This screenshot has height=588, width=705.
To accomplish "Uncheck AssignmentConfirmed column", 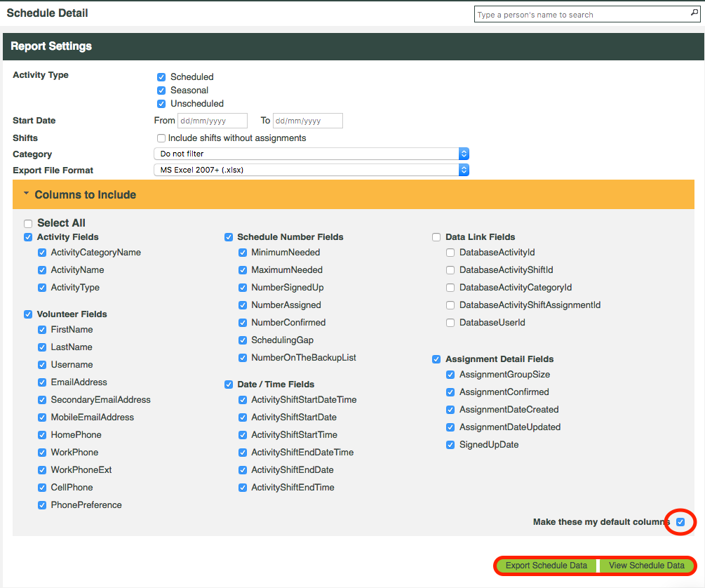I will (x=450, y=392).
